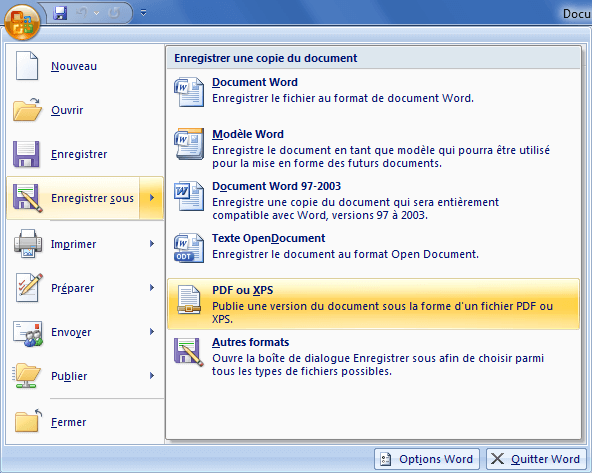This screenshot has width=592, height=473.
Task: Click the envelope people icon for Envoyer
Action: [28, 333]
